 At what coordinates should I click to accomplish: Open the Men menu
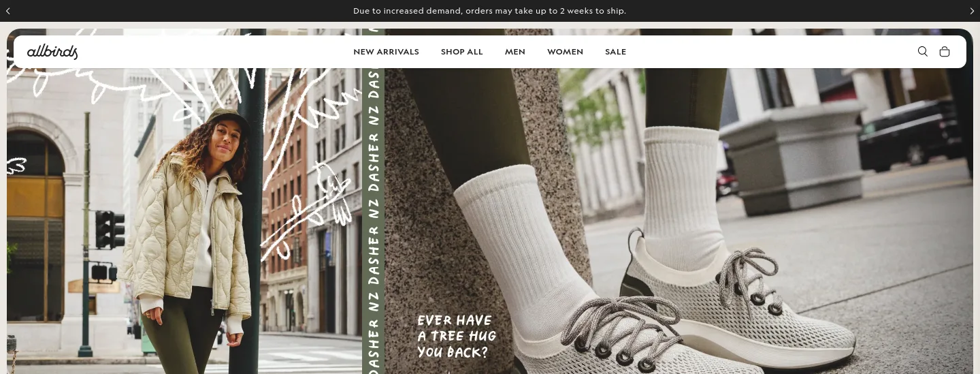tap(515, 52)
